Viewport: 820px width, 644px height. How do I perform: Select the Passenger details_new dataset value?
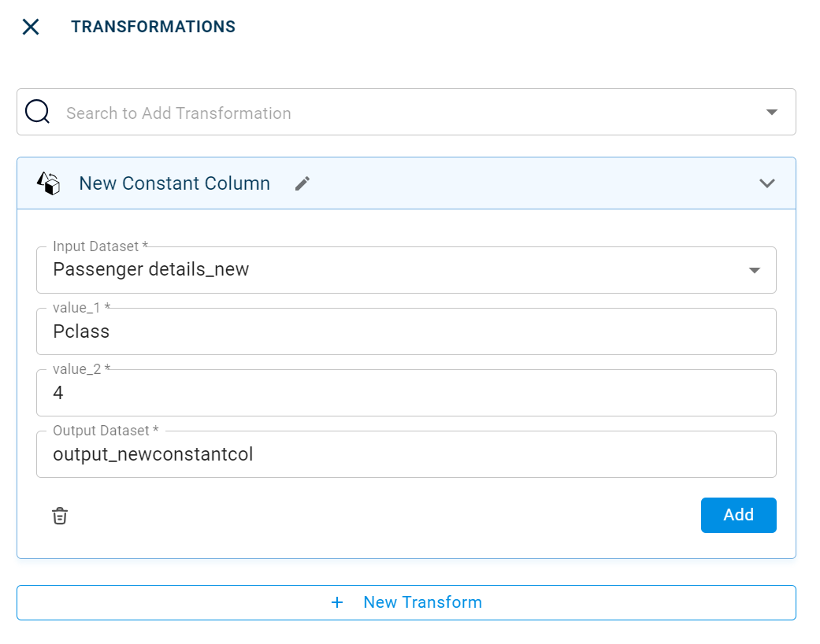pyautogui.click(x=151, y=270)
